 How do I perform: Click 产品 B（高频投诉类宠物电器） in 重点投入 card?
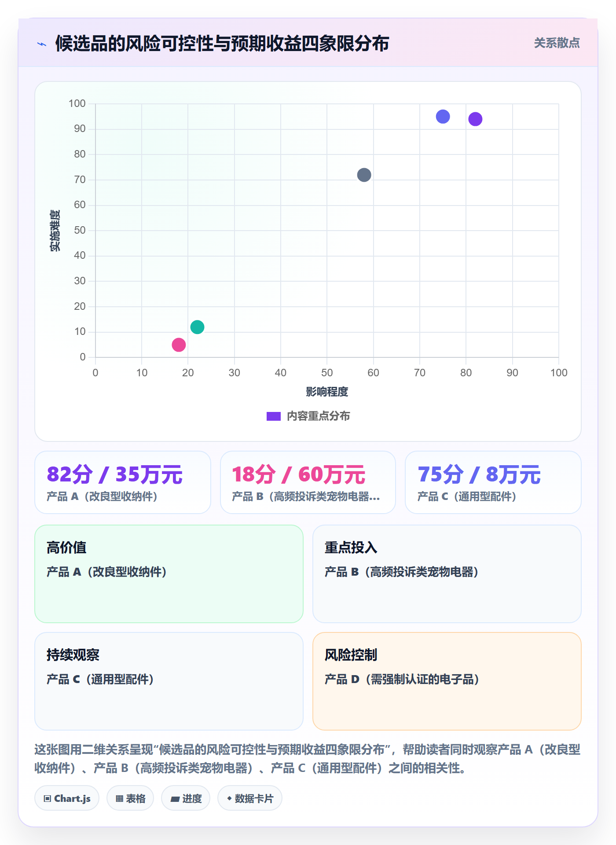click(x=402, y=572)
